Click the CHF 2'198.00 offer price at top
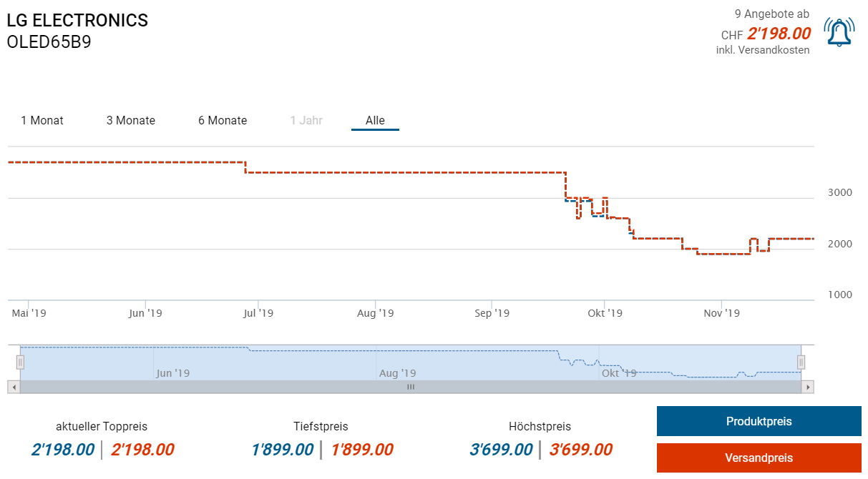 (779, 34)
